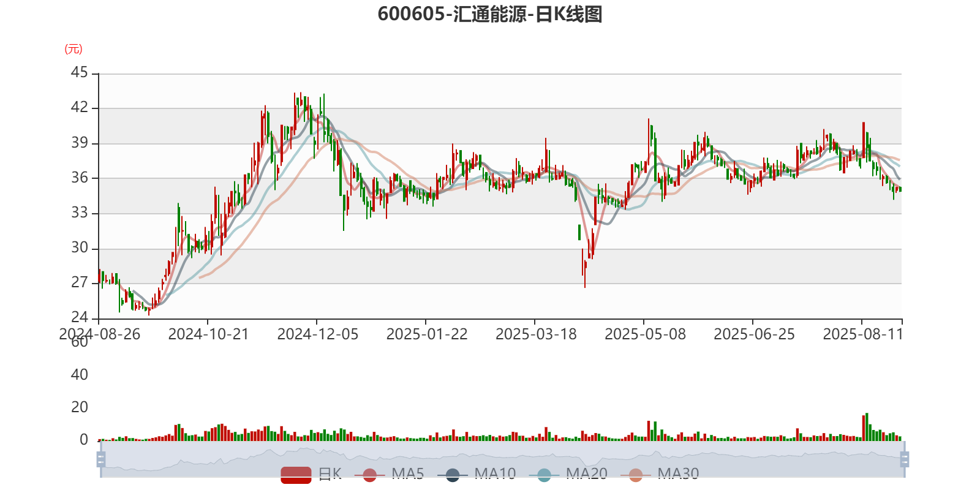The image size is (980, 490).
Task: Disable the MA30 line via legend
Action: [660, 475]
